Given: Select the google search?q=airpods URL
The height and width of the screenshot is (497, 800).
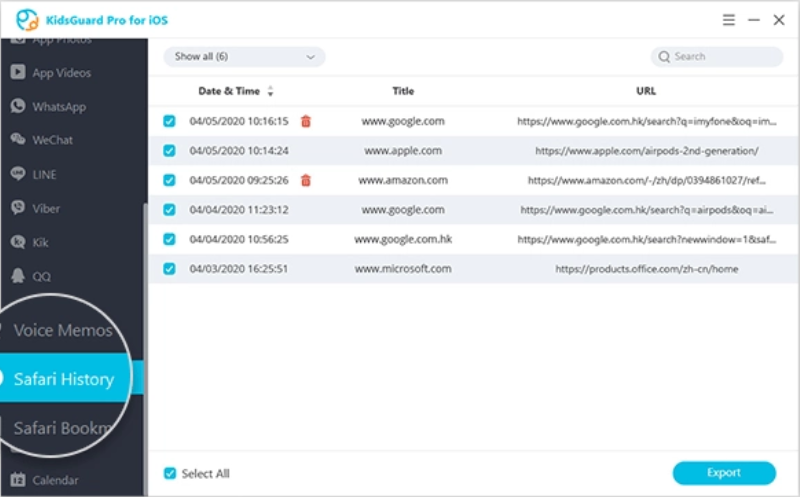Looking at the screenshot, I should coord(646,210).
